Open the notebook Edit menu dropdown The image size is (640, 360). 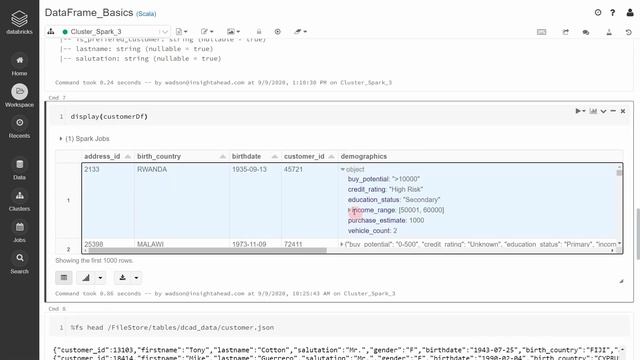tap(207, 31)
